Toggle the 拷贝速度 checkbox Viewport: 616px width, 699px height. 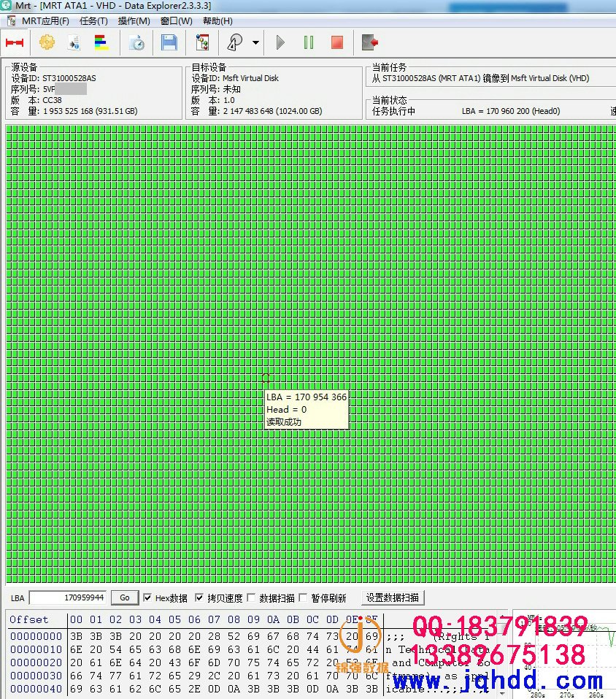coord(199,597)
